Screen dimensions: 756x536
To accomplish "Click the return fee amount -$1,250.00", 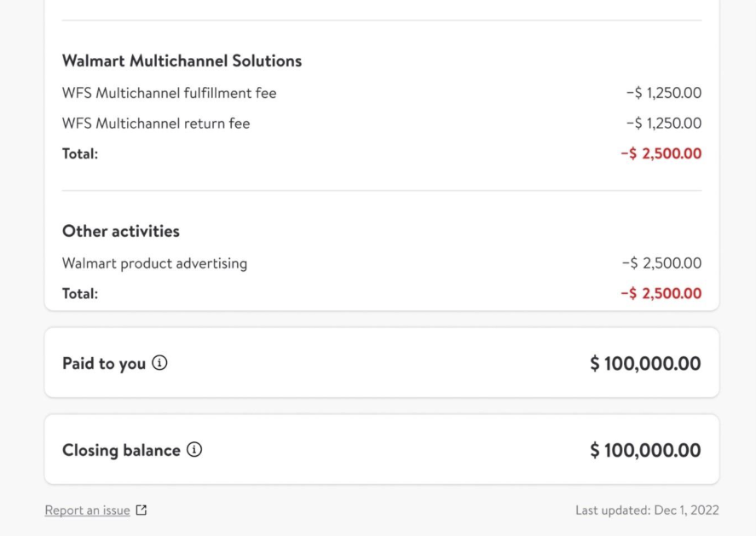I will [664, 124].
